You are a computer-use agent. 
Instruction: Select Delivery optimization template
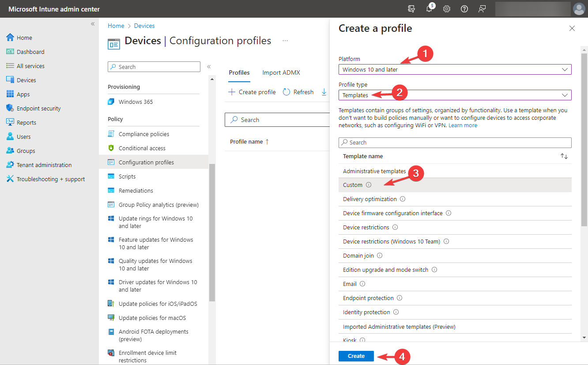click(x=455, y=199)
